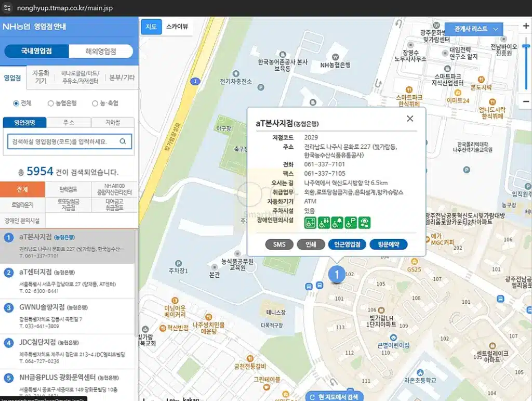
Task: Switch to 해외영업점 toggle option
Action: click(101, 51)
